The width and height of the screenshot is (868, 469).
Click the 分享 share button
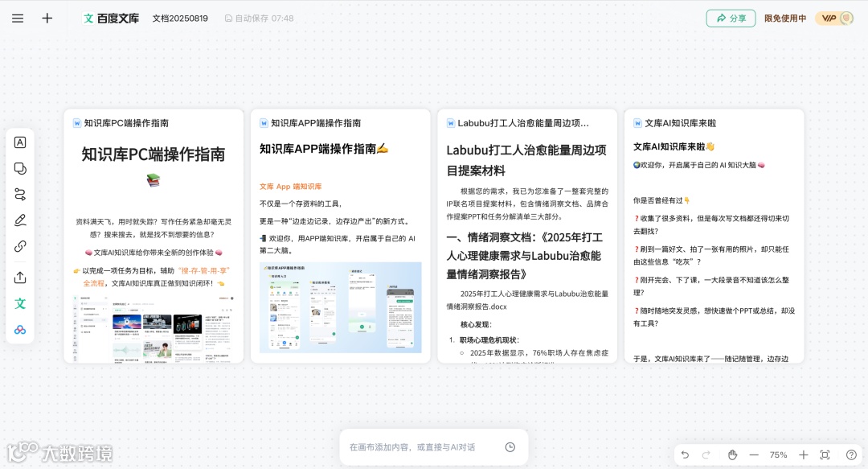click(731, 19)
